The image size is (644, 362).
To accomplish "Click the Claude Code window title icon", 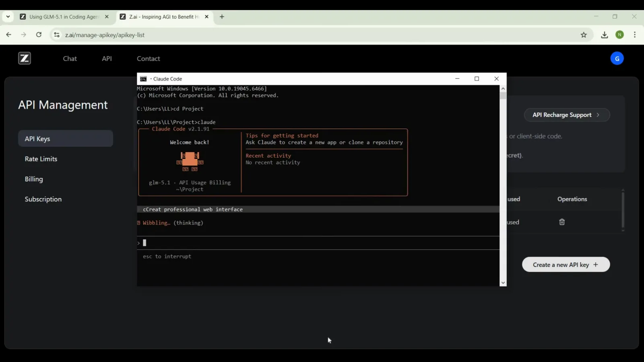I will point(143,79).
